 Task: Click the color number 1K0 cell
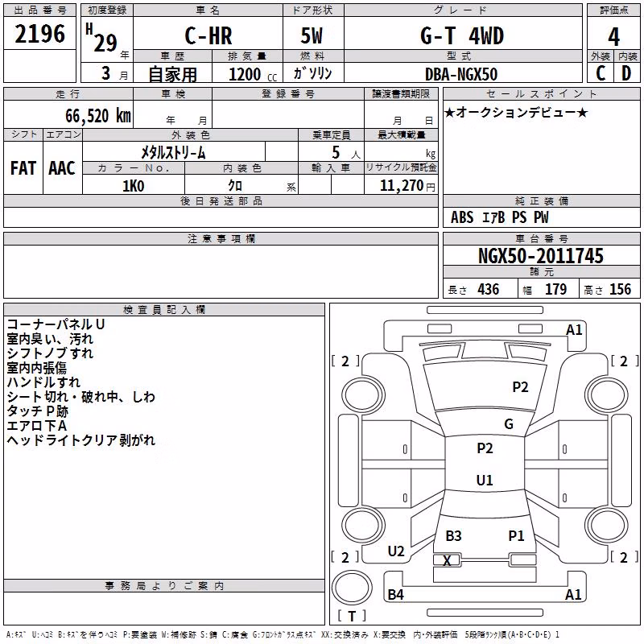(134, 186)
